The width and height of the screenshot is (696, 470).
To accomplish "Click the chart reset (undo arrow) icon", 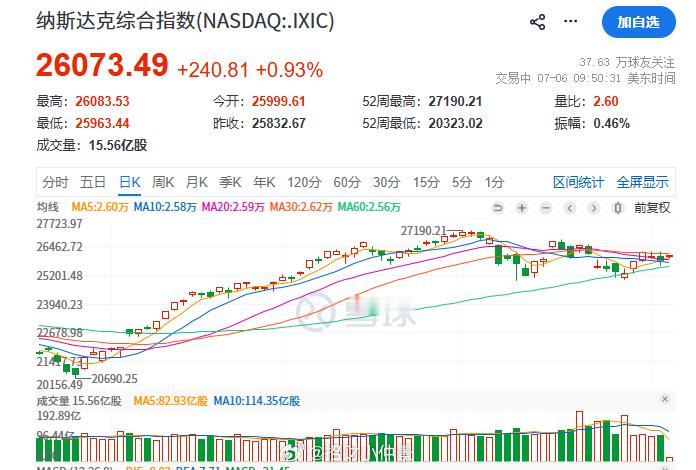I will point(498,208).
